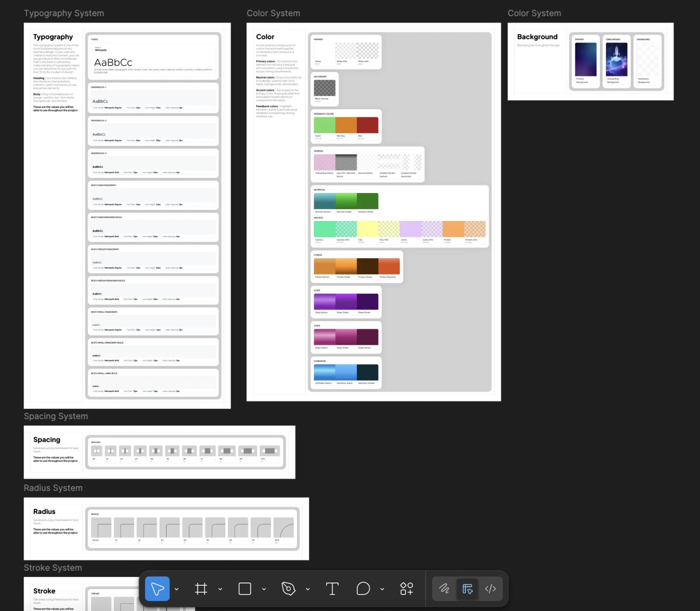Choose the Rectangle shape tool
The height and width of the screenshot is (611, 700).
pyautogui.click(x=245, y=589)
